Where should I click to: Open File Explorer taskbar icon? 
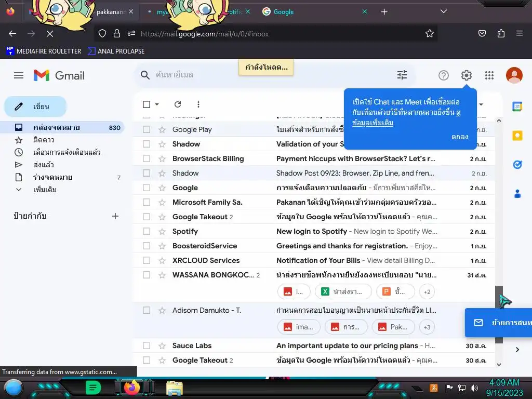click(175, 388)
